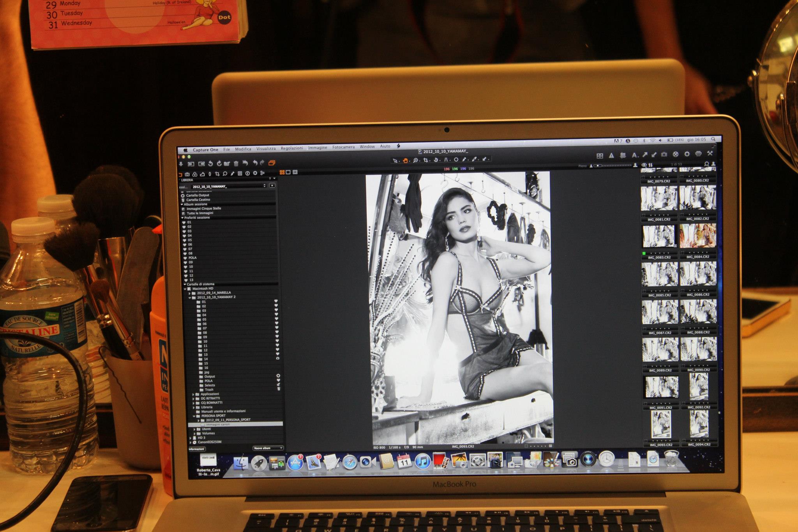Select the POLA session favorite
Screen dimensions: 798x532
coord(192,258)
